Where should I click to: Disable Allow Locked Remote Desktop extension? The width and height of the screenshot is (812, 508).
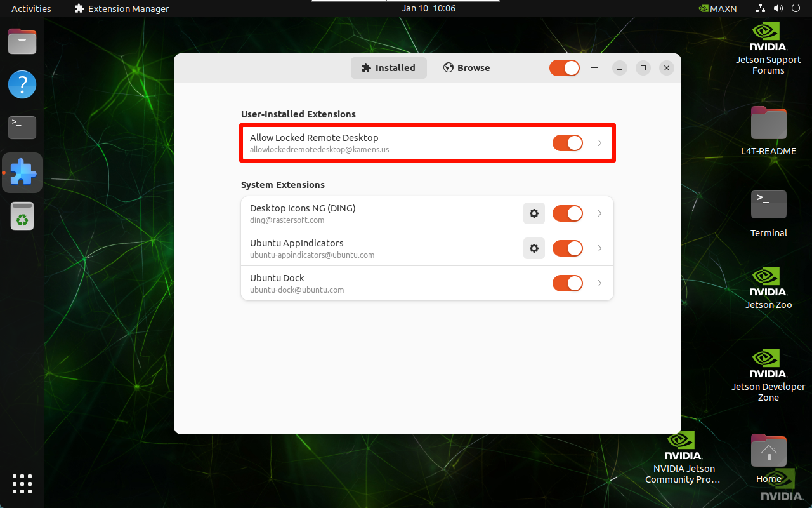click(x=567, y=143)
